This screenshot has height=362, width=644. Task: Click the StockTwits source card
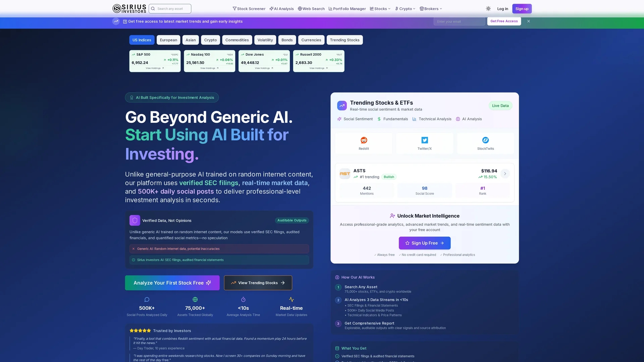click(x=485, y=143)
